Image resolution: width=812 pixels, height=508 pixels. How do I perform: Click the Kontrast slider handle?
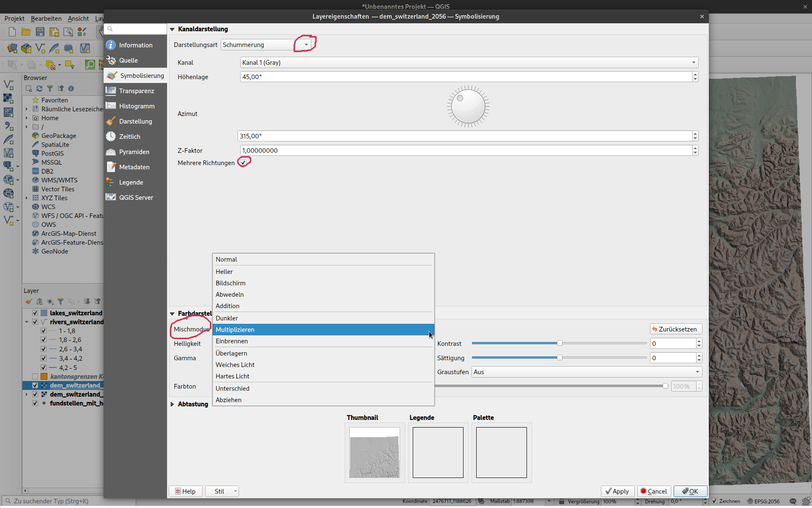[x=560, y=343]
